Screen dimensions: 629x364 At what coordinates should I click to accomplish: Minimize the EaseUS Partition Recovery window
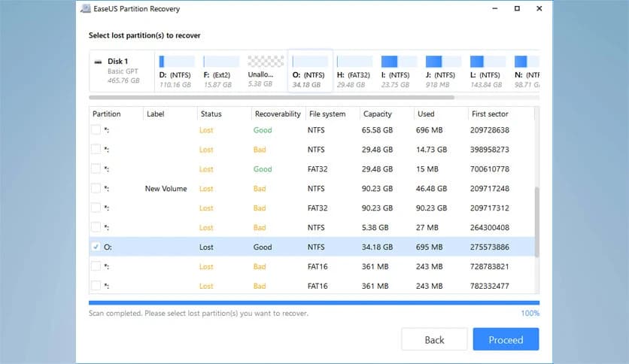(x=495, y=8)
